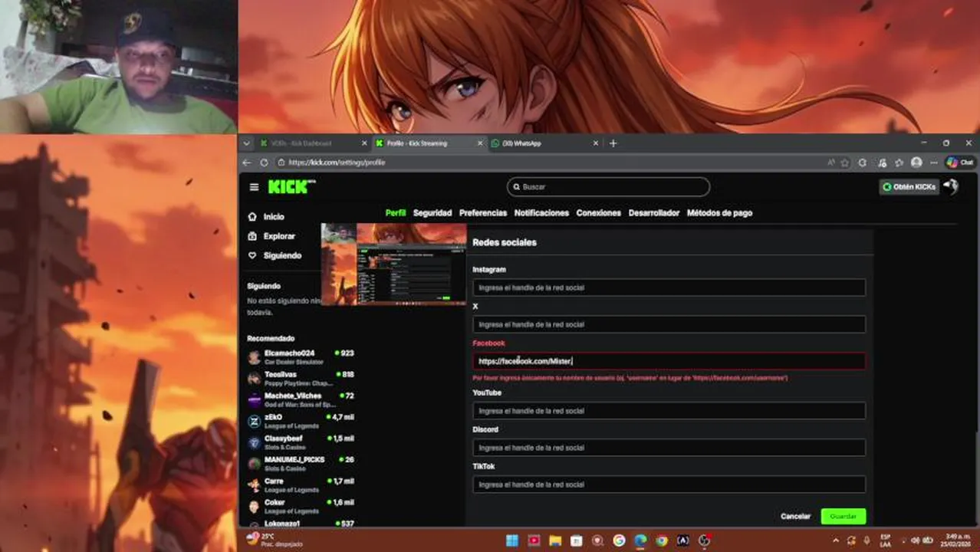Open recommended channel zEkO

[x=301, y=421]
